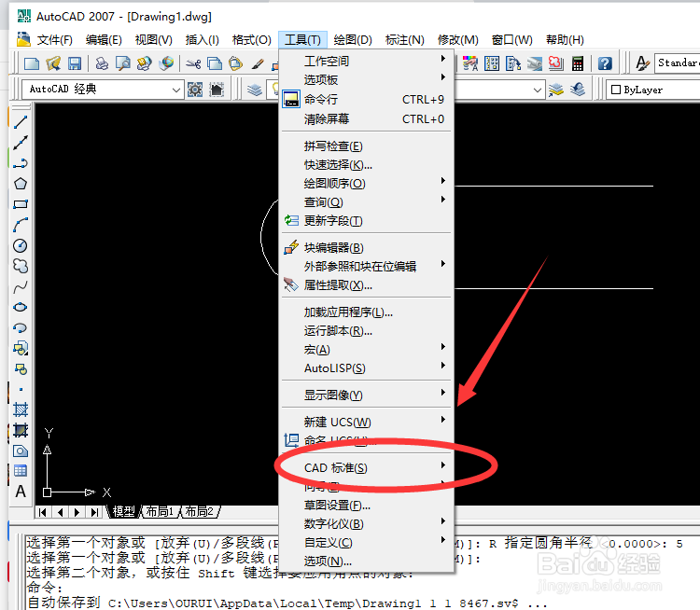Select the Line draw tool
The width and height of the screenshot is (700, 610).
pyautogui.click(x=21, y=122)
